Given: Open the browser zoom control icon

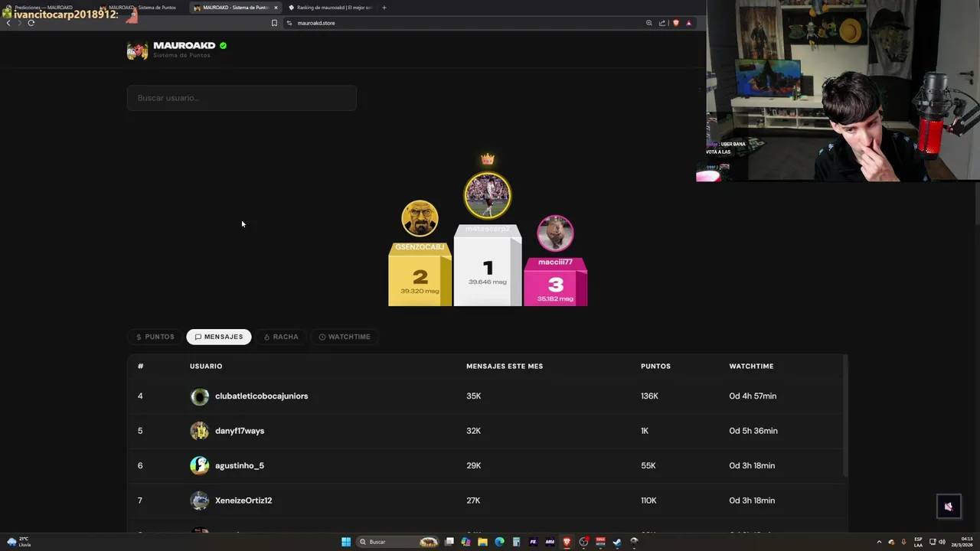Looking at the screenshot, I should point(649,23).
